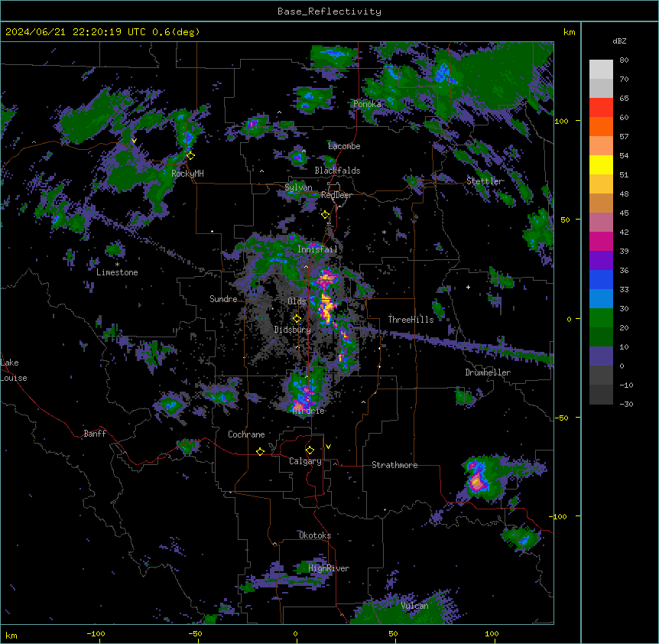The image size is (659, 644).
Task: Select the Vulcan label
Action: click(415, 606)
